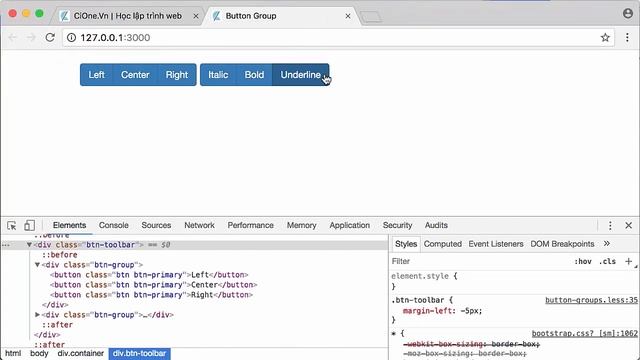Viewport: 640px width, 360px height.
Task: Select the Computed sub-tab
Action: tap(442, 244)
